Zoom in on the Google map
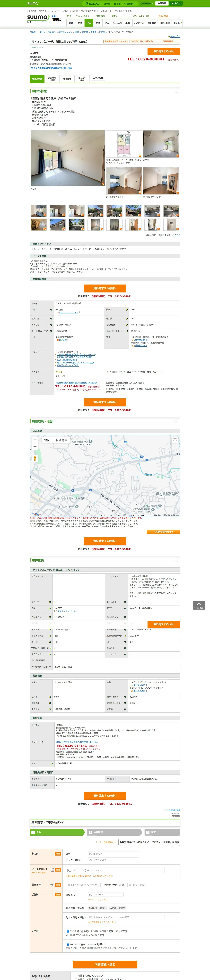 click(35, 440)
